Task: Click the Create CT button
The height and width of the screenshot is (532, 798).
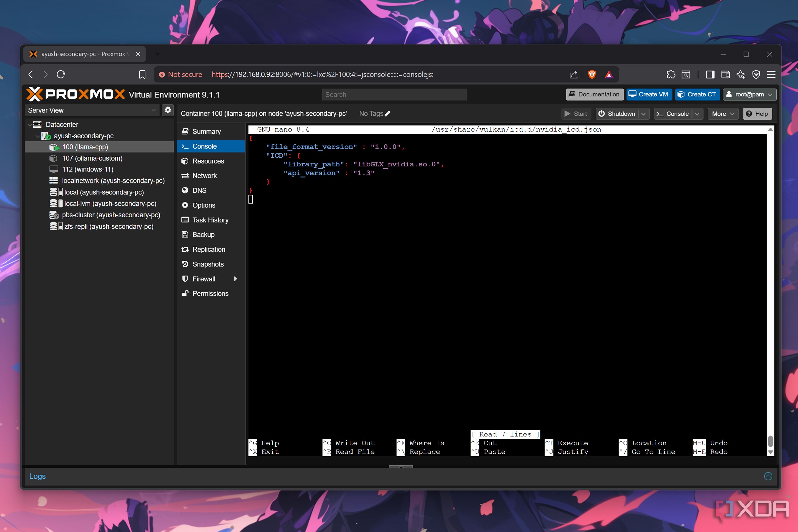Action: coord(697,94)
